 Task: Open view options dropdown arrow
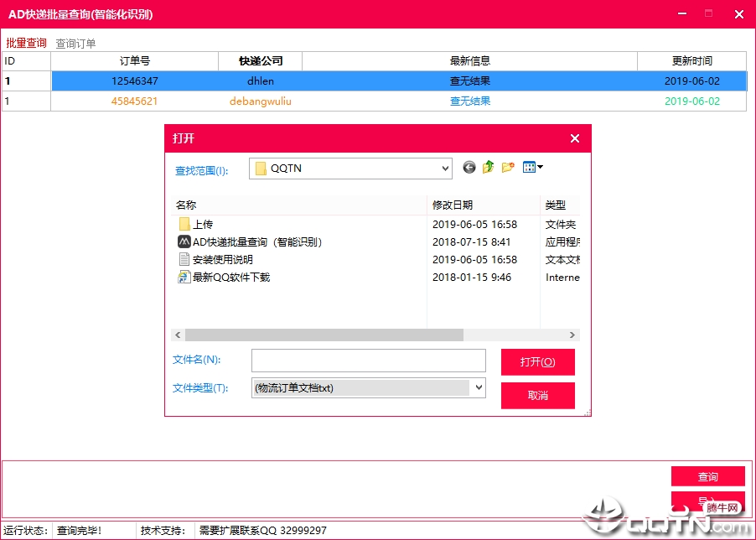point(540,168)
